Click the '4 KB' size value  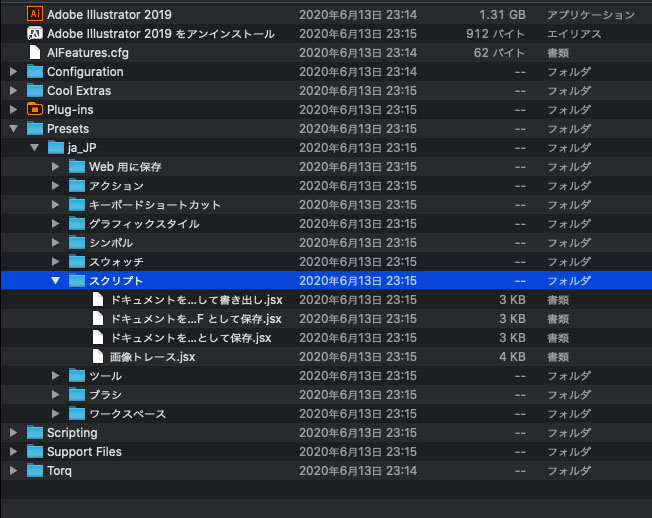[x=512, y=357]
